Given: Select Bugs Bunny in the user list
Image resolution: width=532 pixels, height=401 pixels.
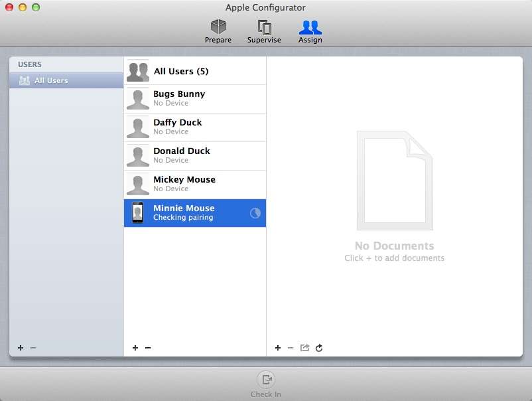Looking at the screenshot, I should (192, 98).
